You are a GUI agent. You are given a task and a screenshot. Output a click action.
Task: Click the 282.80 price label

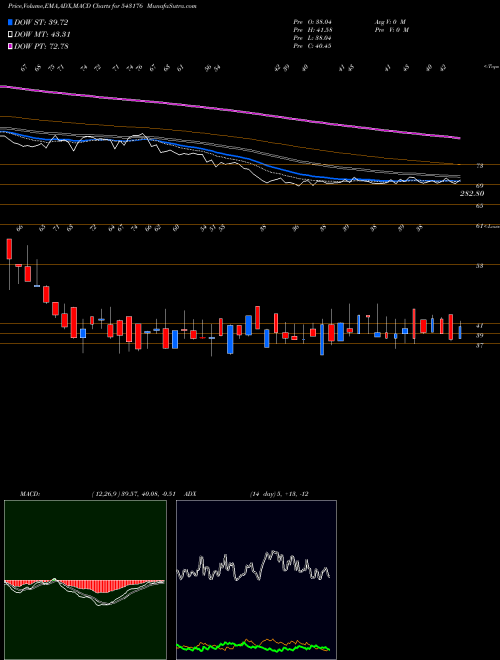tap(472, 193)
